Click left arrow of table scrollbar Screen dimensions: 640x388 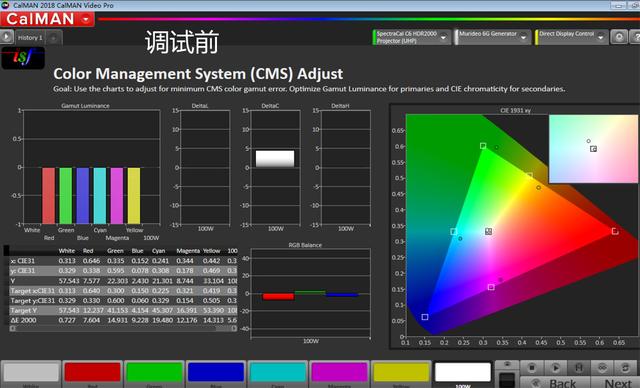point(13,328)
